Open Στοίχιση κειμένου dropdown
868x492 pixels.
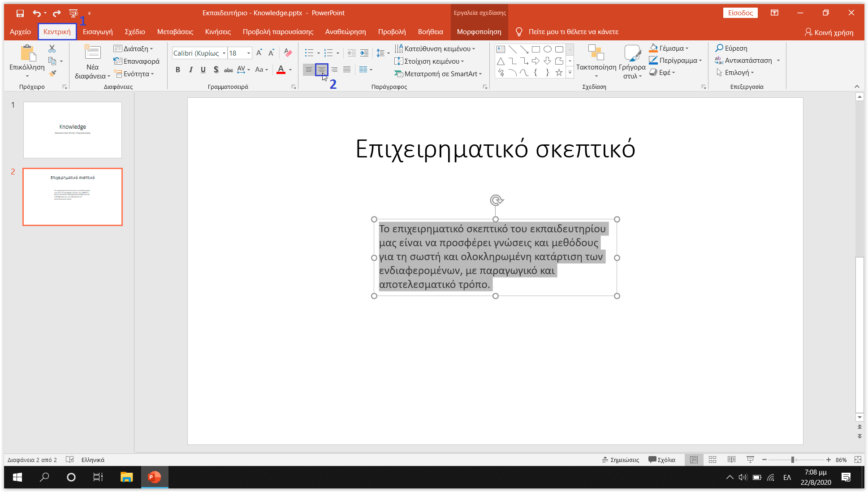pyautogui.click(x=429, y=61)
